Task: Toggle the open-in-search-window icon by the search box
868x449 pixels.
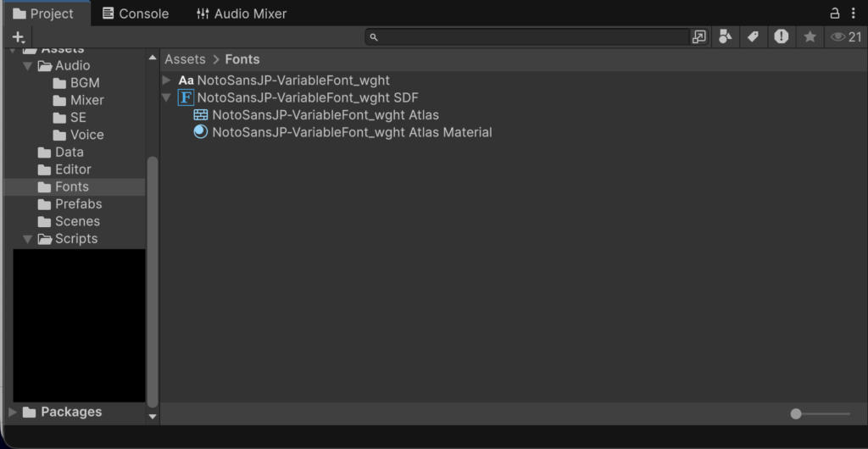Action: (x=699, y=37)
